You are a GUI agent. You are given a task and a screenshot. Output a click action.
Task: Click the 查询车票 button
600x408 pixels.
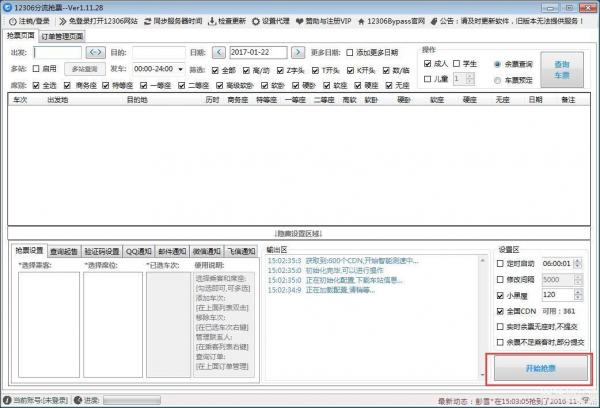[x=562, y=70]
